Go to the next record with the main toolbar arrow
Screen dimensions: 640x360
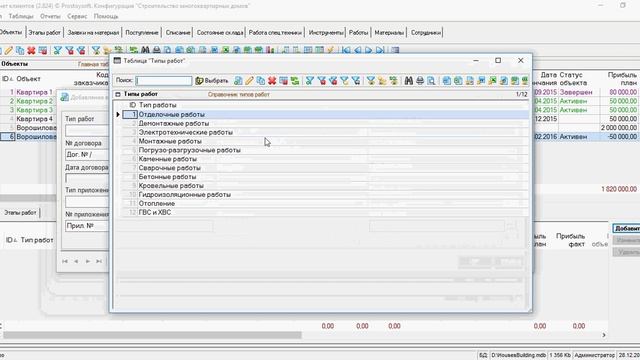[x=369, y=50]
